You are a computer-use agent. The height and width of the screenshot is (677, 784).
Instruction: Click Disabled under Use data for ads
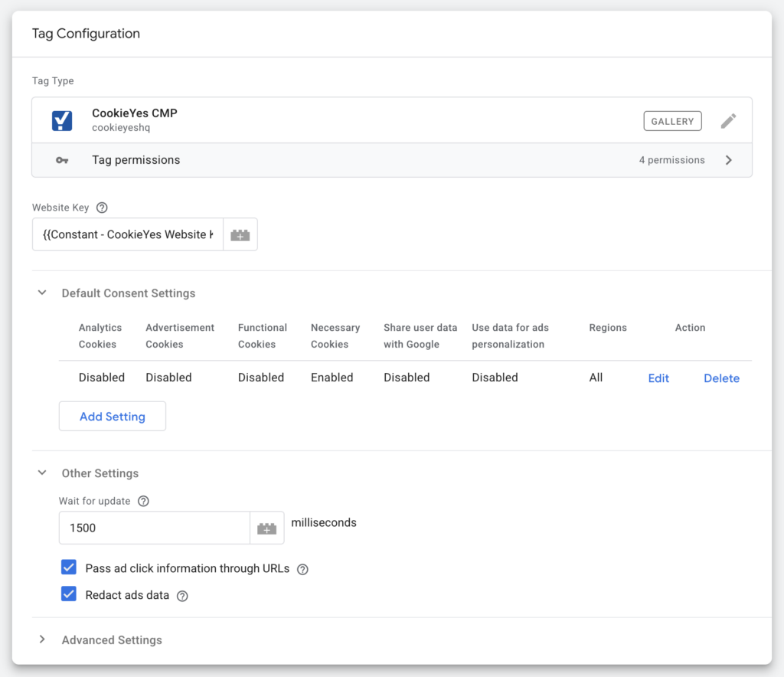click(x=495, y=378)
